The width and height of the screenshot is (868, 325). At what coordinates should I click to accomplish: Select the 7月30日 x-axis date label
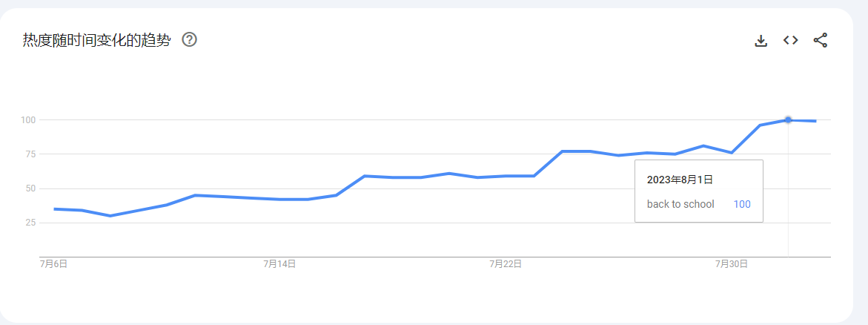point(732,264)
